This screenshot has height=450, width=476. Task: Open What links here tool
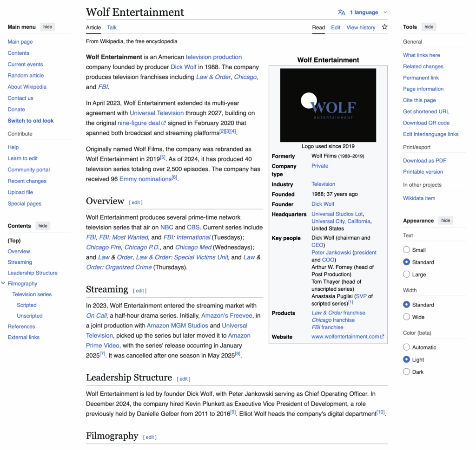coord(421,55)
